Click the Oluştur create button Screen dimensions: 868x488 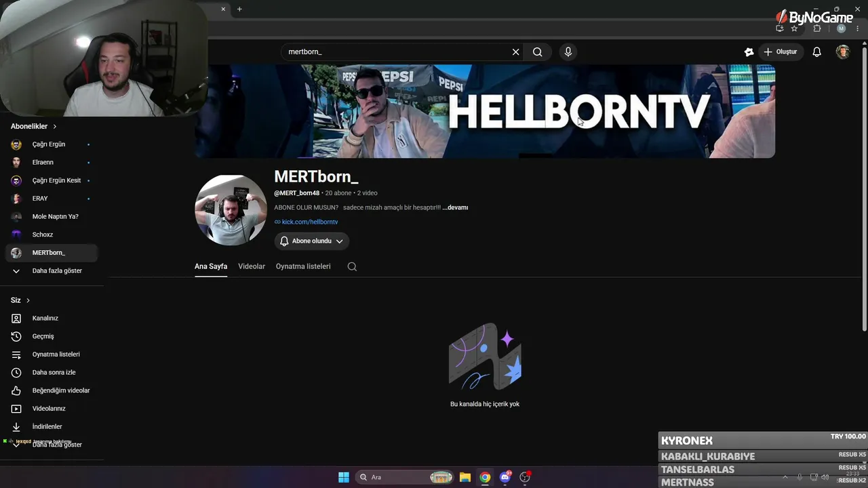pyautogui.click(x=781, y=52)
